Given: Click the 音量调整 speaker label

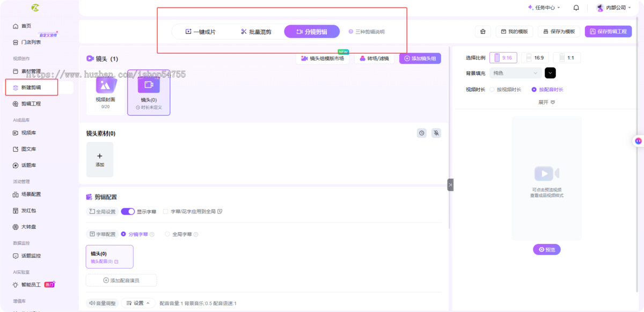Looking at the screenshot, I should coord(102,303).
